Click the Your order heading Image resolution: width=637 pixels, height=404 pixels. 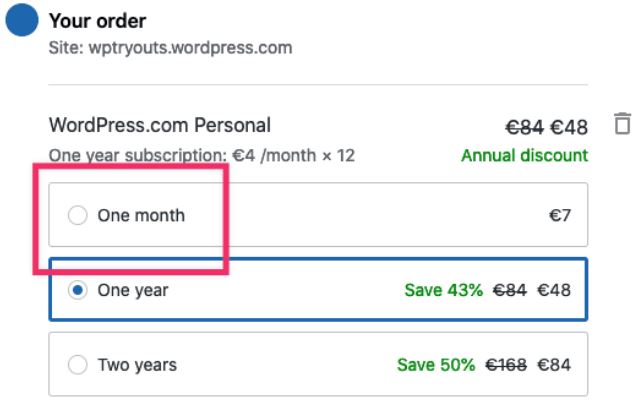pyautogui.click(x=97, y=21)
